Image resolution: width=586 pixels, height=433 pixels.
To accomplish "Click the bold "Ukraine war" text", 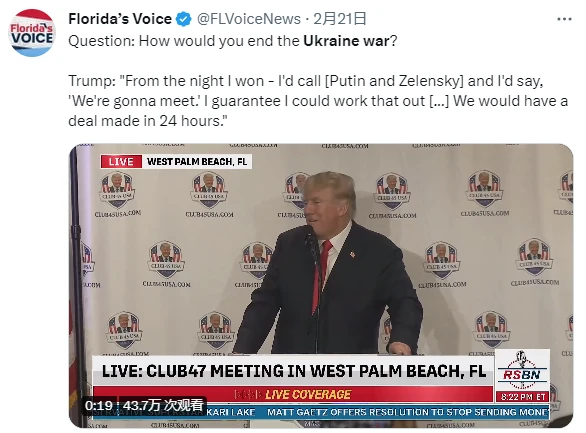I will 346,41.
